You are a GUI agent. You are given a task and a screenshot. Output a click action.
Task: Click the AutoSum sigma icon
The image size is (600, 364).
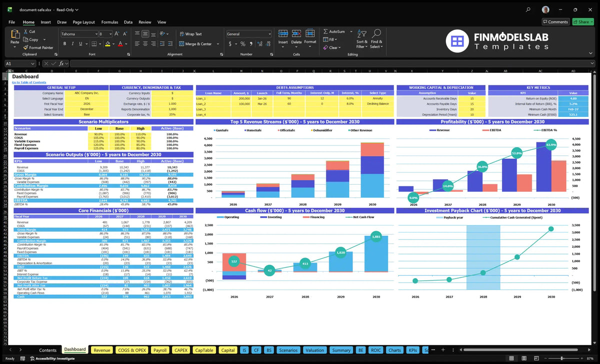click(x=325, y=31)
